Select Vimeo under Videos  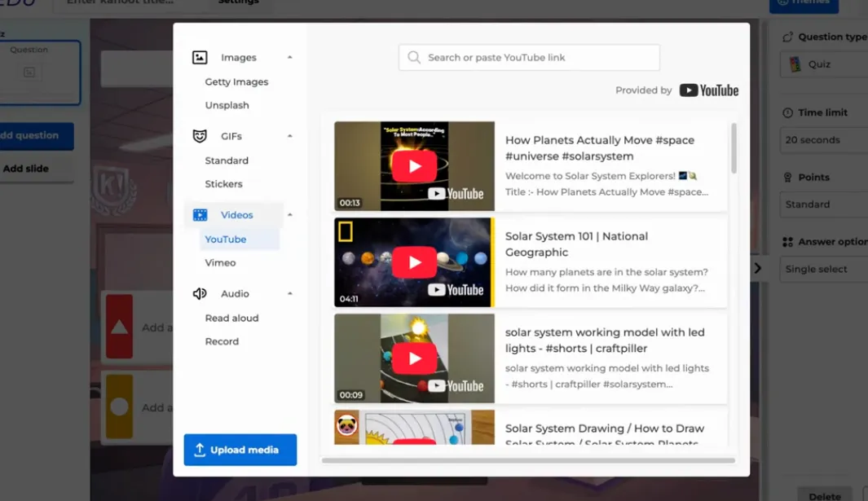220,263
